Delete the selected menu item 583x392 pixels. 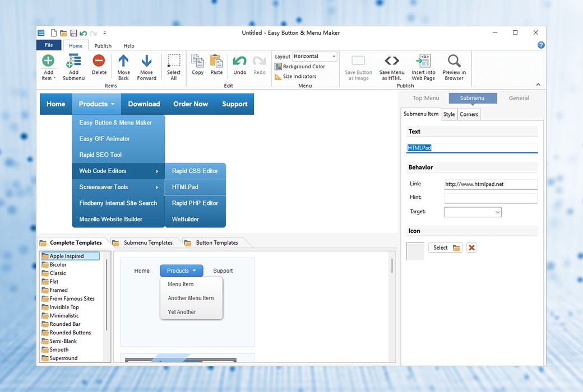[99, 64]
